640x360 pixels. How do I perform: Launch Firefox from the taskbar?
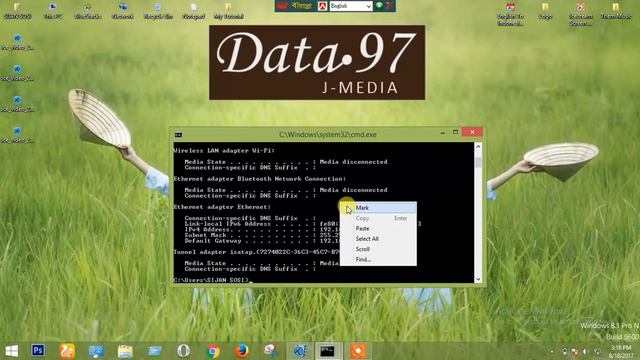click(242, 351)
